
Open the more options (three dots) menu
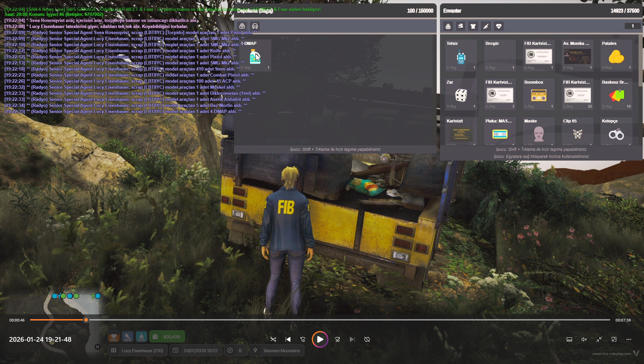(x=629, y=339)
